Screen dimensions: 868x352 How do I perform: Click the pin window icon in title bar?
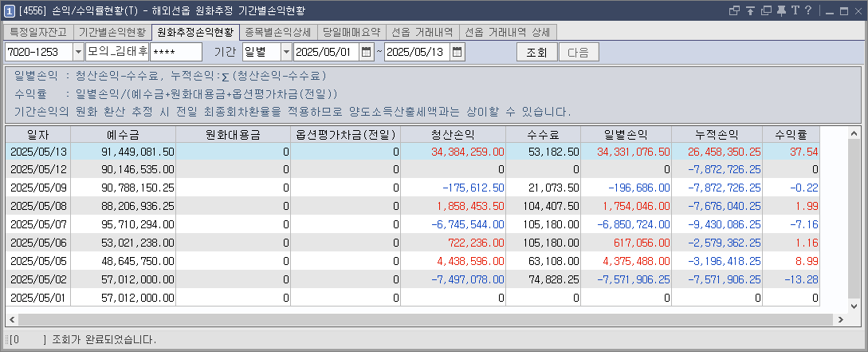pos(782,10)
